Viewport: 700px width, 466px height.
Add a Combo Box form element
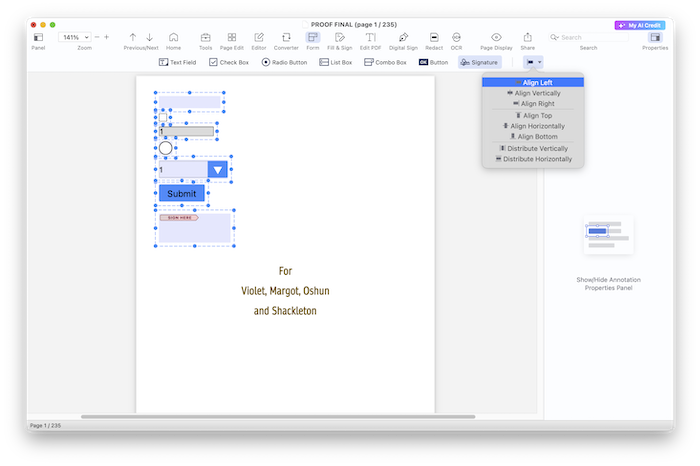tap(385, 62)
